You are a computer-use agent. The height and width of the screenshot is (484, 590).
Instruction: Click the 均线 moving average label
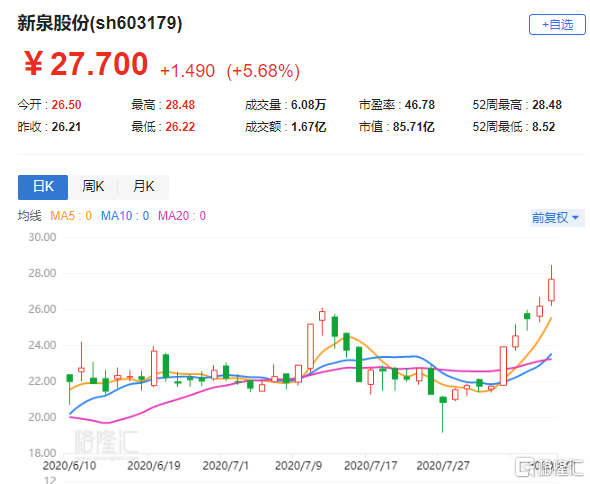pos(29,216)
